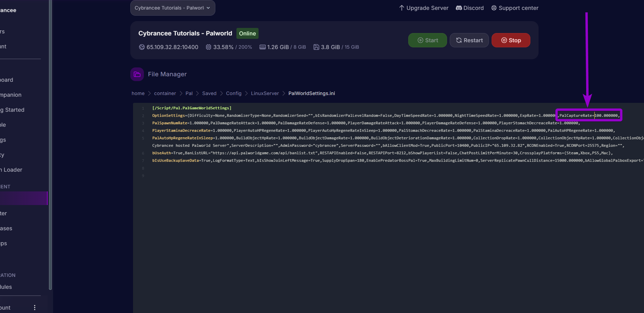Open the Saved folder breadcrumb
This screenshot has width=644, height=313.
(x=209, y=93)
